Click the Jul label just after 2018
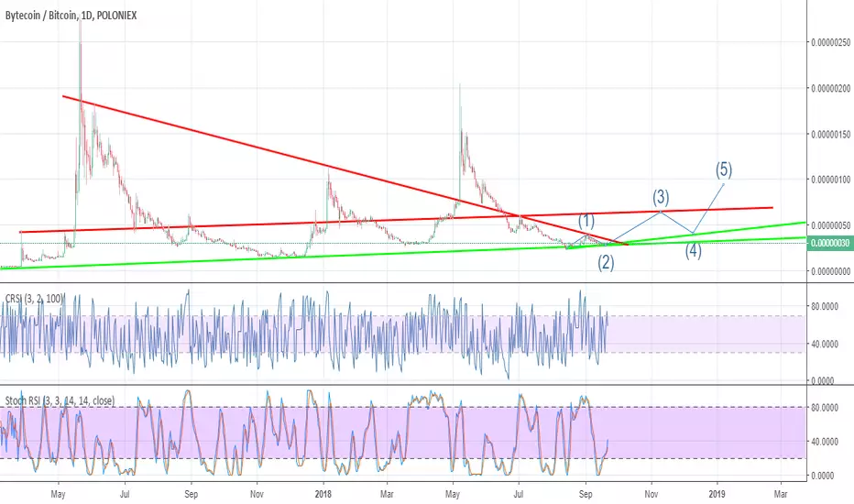The image size is (854, 504). click(x=519, y=494)
